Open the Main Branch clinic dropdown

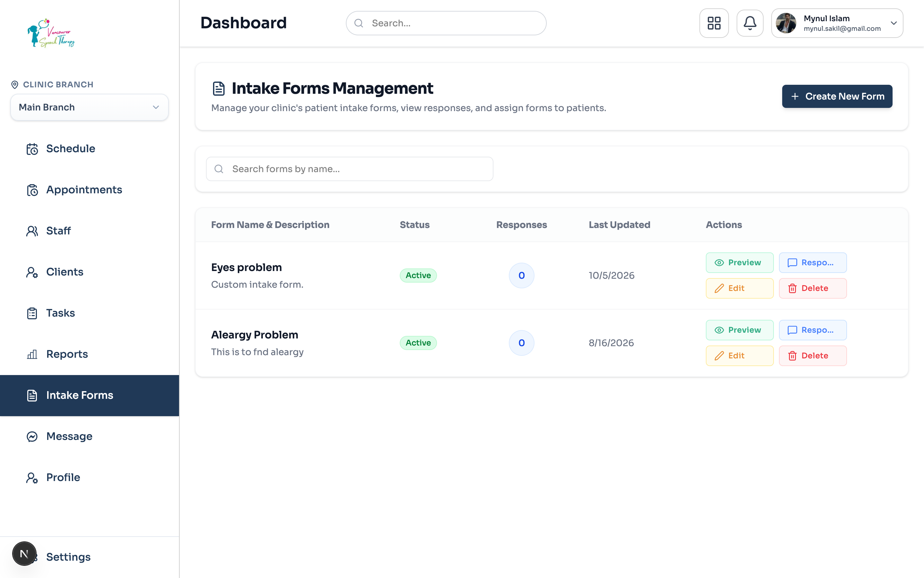89,108
